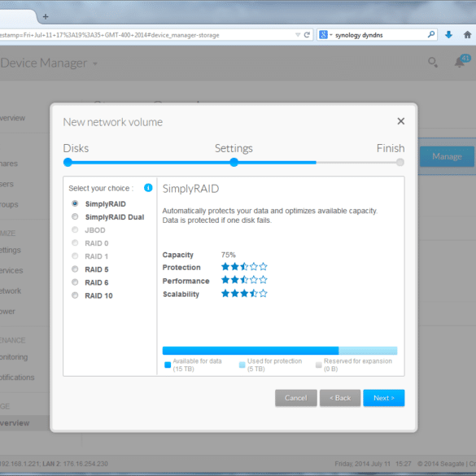476x476 pixels.
Task: Select the RAID 6 radio option
Action: click(75, 282)
